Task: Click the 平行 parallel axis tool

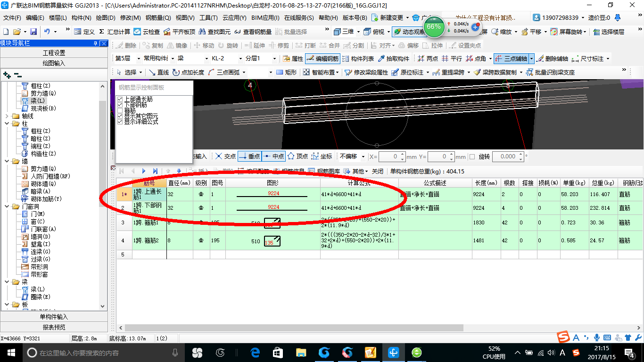Action: pyautogui.click(x=452, y=59)
